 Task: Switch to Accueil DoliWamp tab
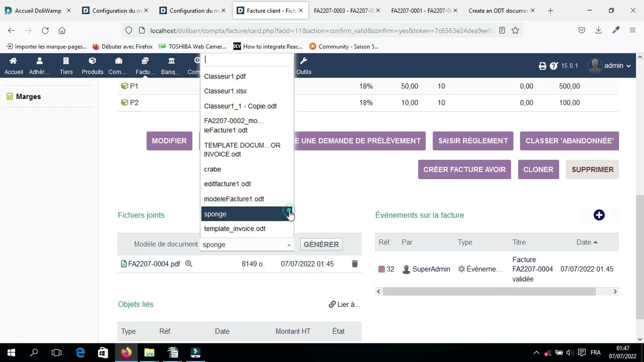tap(39, 11)
